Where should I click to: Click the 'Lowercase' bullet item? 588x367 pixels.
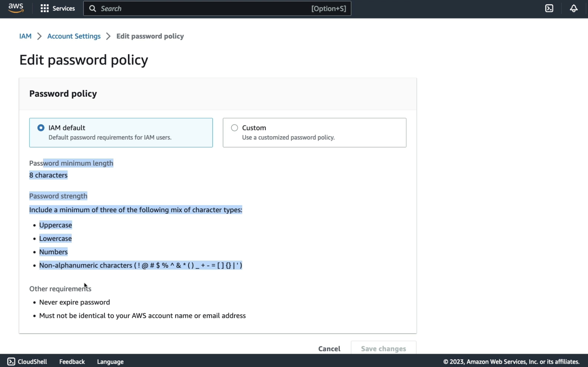(x=55, y=238)
